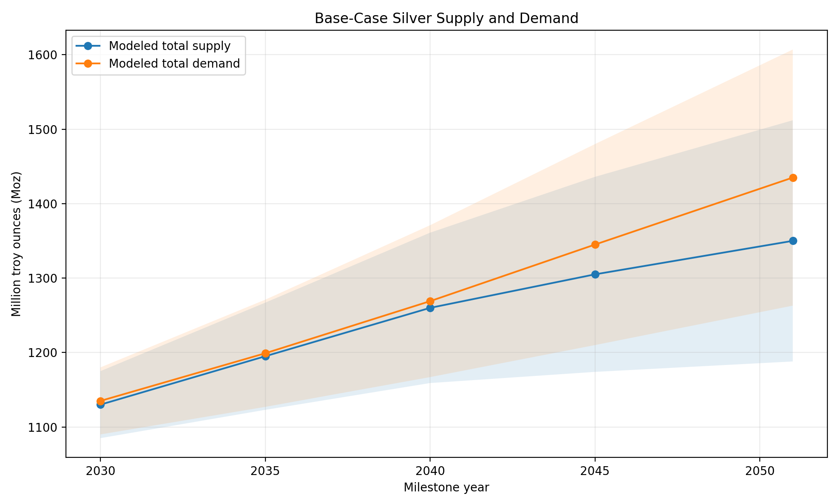Click the 2040 orange demand data point
This screenshot has width=840, height=504.
[x=430, y=301]
